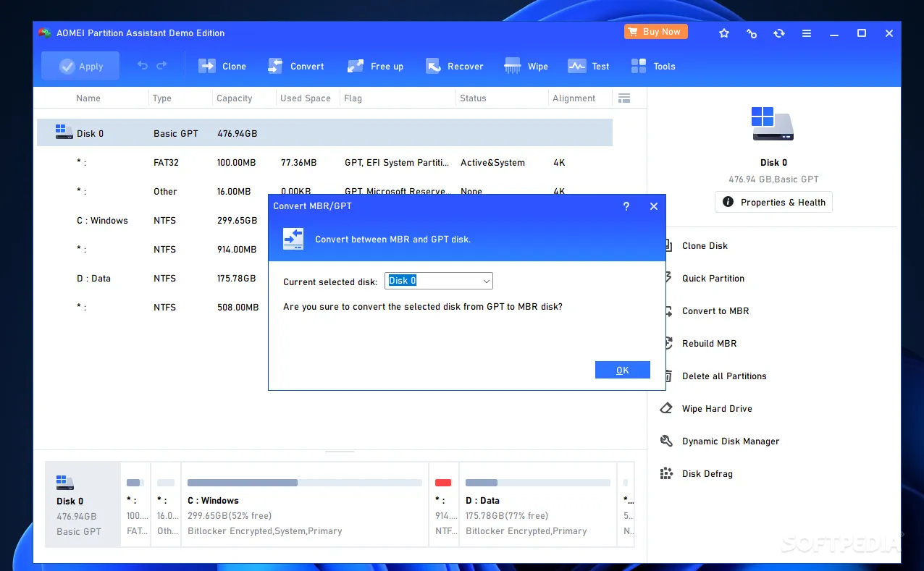This screenshot has height=571, width=924.
Task: Click the Buy Now button
Action: pyautogui.click(x=655, y=32)
